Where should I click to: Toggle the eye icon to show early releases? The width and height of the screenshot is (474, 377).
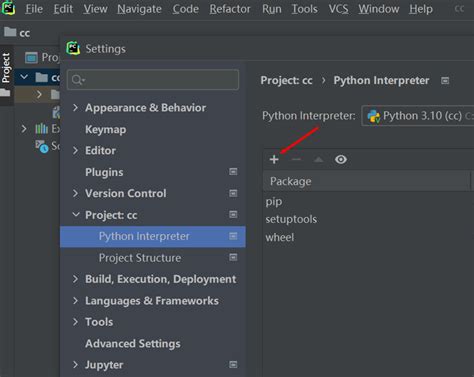click(341, 160)
